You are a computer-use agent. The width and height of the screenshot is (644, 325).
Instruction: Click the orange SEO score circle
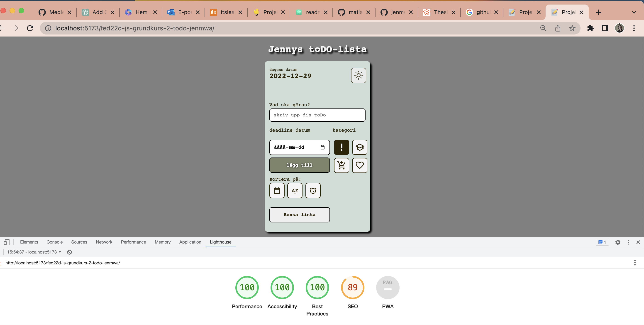pos(353,288)
